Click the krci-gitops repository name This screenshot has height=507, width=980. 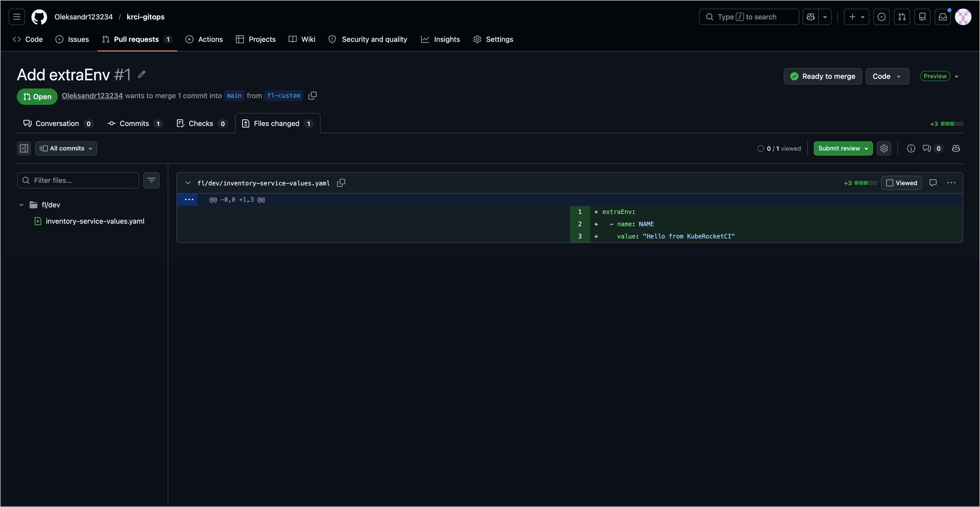click(145, 17)
